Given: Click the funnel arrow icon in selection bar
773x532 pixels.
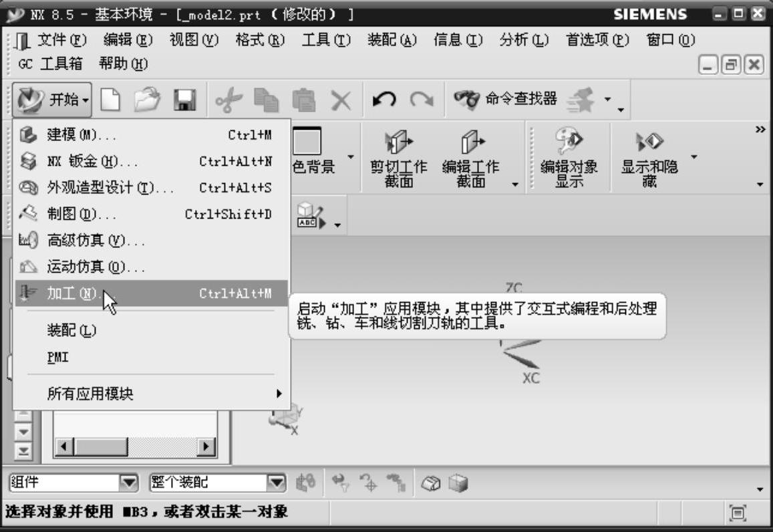Looking at the screenshot, I should point(340,482).
